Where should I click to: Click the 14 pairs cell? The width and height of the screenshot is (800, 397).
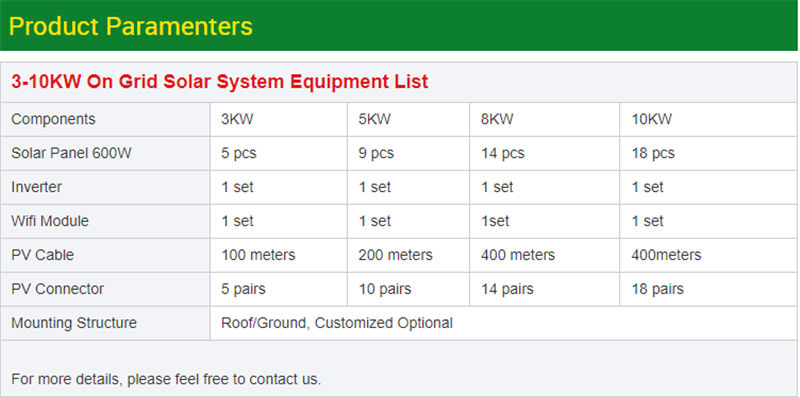point(544,289)
